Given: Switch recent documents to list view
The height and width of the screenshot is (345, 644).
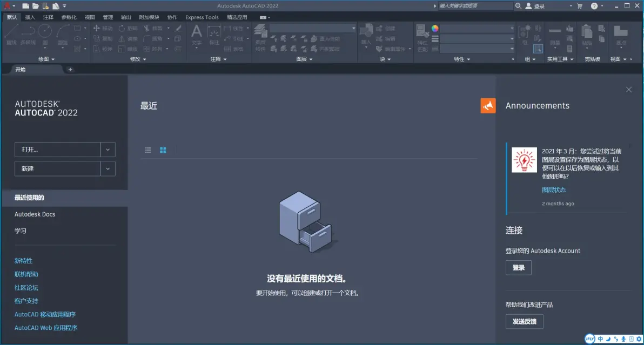Looking at the screenshot, I should point(148,150).
